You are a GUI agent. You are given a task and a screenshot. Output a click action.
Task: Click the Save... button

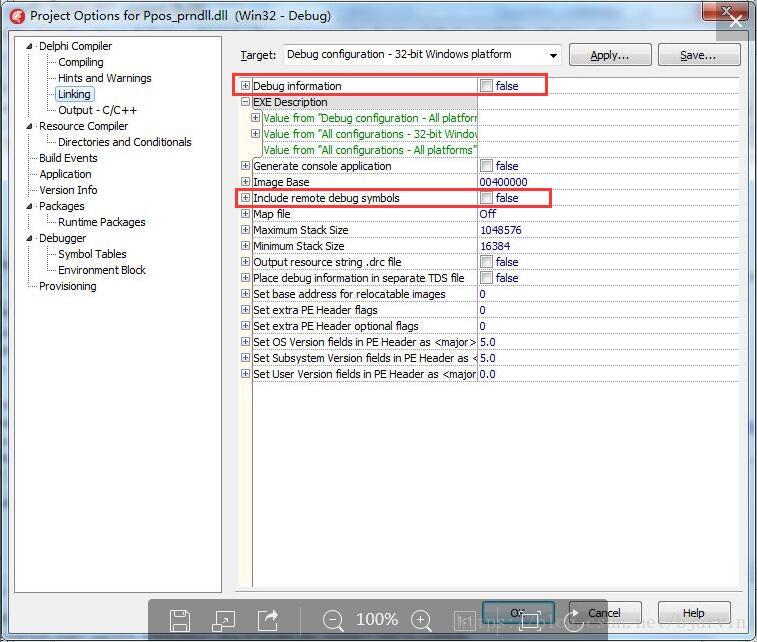tap(699, 55)
